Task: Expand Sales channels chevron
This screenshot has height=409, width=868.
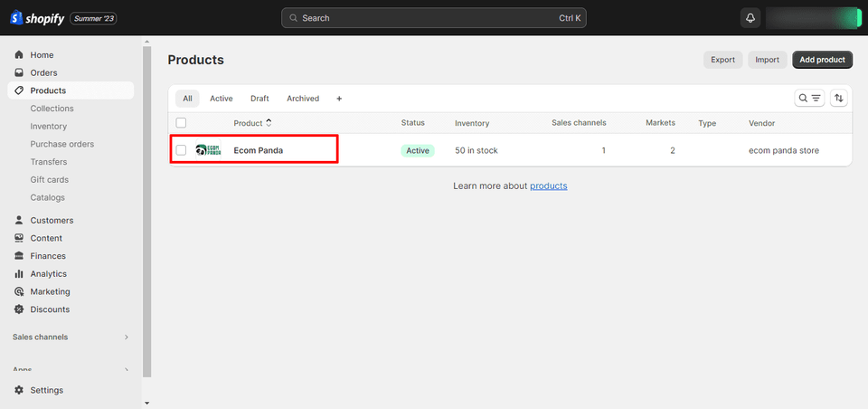Action: click(127, 337)
